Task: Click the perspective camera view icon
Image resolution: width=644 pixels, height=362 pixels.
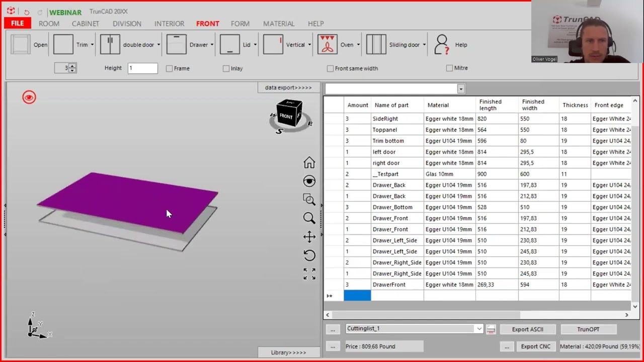Action: click(309, 181)
